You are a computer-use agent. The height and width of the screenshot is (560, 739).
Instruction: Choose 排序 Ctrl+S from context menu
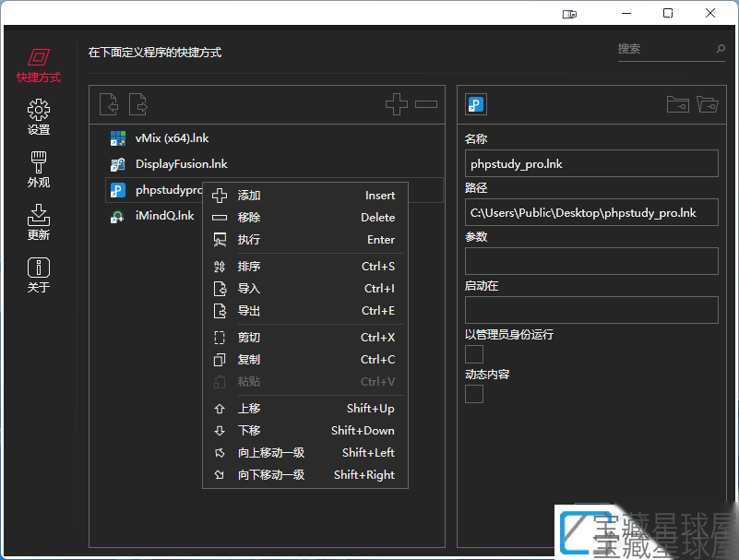coord(305,267)
